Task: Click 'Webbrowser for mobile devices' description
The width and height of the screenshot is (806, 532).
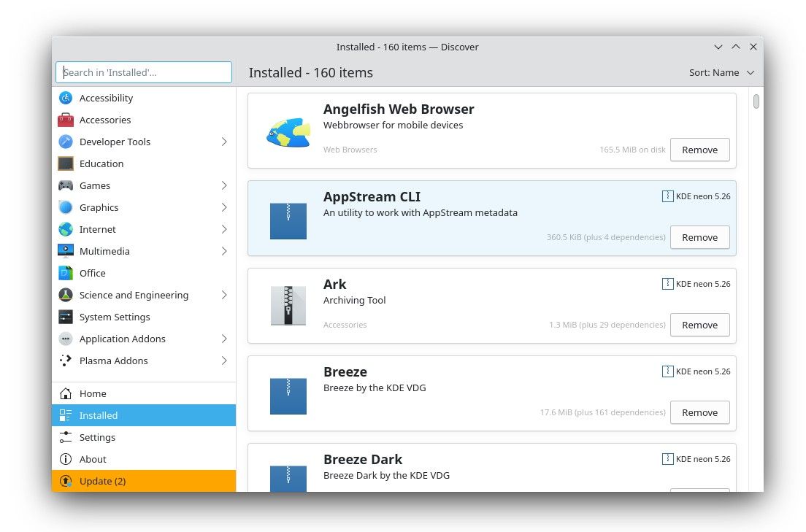Action: tap(393, 125)
